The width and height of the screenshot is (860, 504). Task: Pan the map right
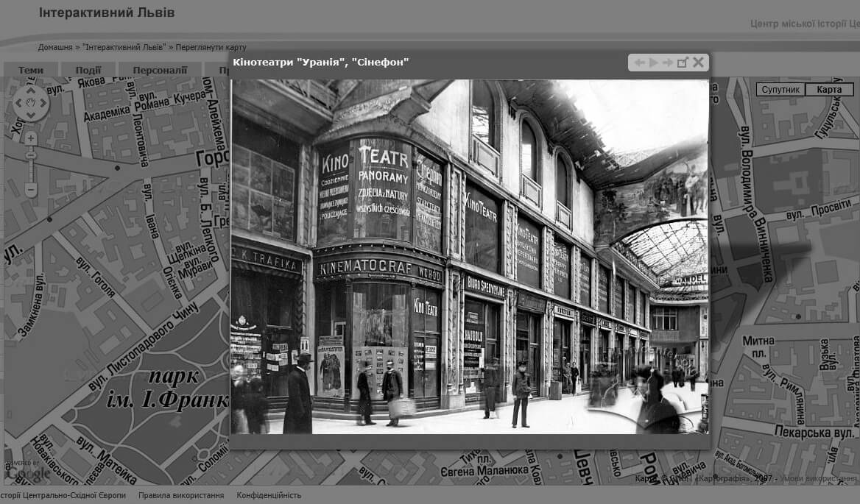coord(43,104)
